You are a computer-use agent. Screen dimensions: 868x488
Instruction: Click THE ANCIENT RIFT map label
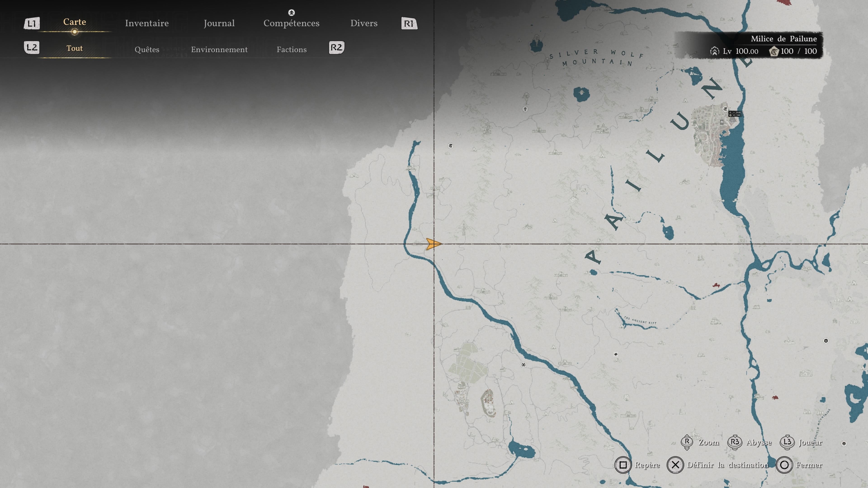pyautogui.click(x=640, y=320)
